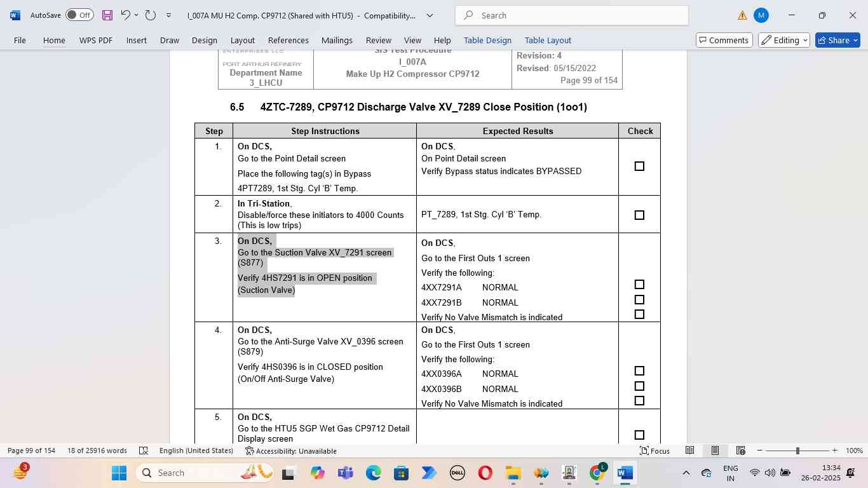
Task: Open the Dell app from taskbar
Action: 457,473
